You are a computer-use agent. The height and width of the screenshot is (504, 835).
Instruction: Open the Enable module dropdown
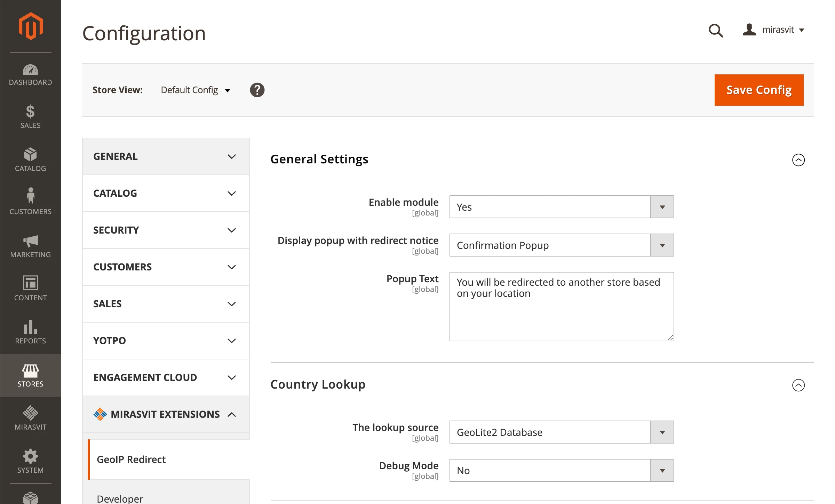click(562, 207)
